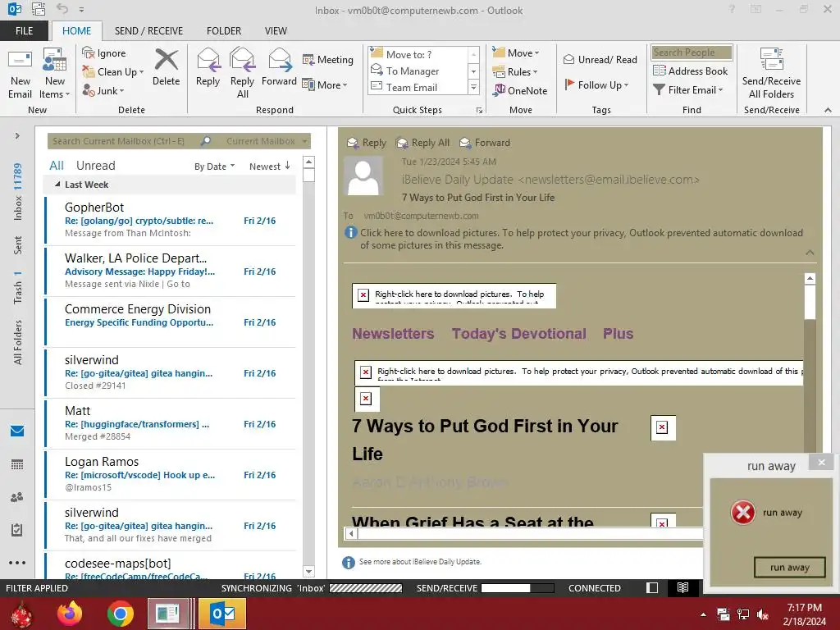The width and height of the screenshot is (840, 630).
Task: Select the To Manager quick step
Action: coord(418,71)
